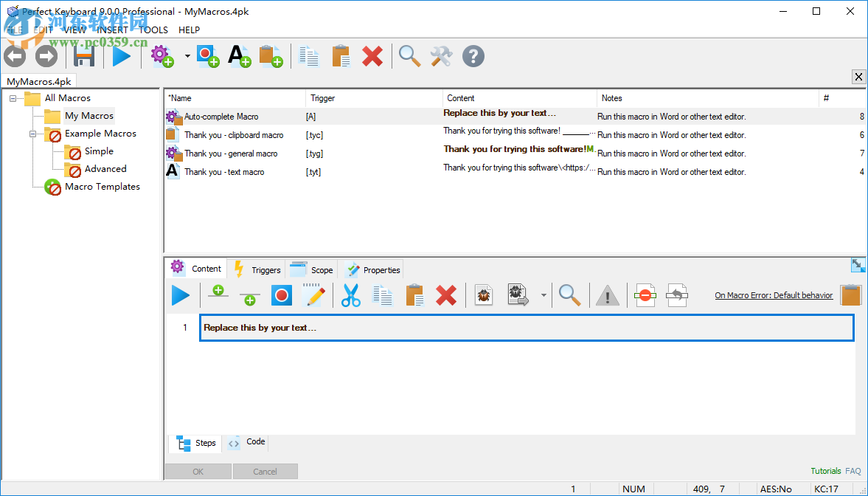Switch to the Content tab
The height and width of the screenshot is (496, 868).
tap(196, 268)
